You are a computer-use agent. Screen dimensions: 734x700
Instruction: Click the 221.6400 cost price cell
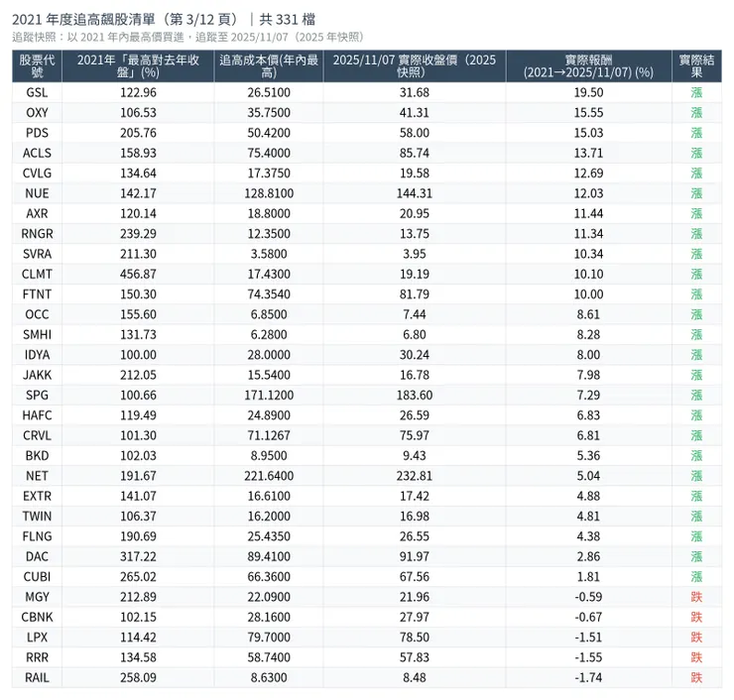coord(268,476)
